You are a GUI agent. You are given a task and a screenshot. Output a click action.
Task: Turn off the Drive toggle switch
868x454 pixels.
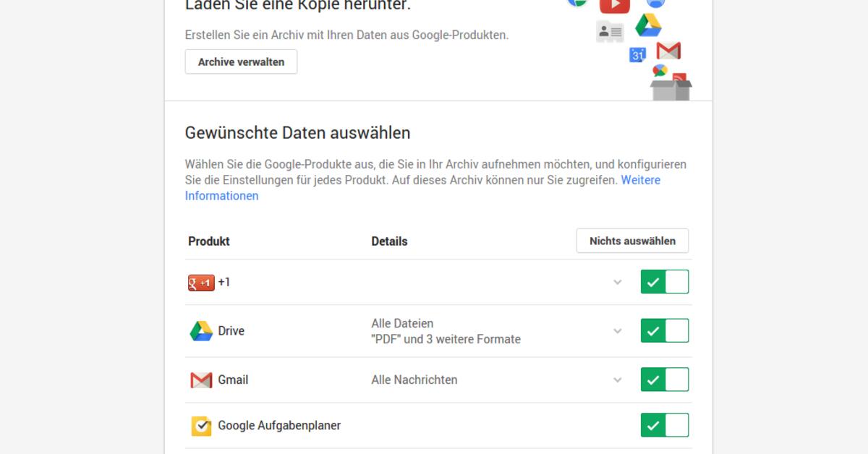[x=664, y=331]
